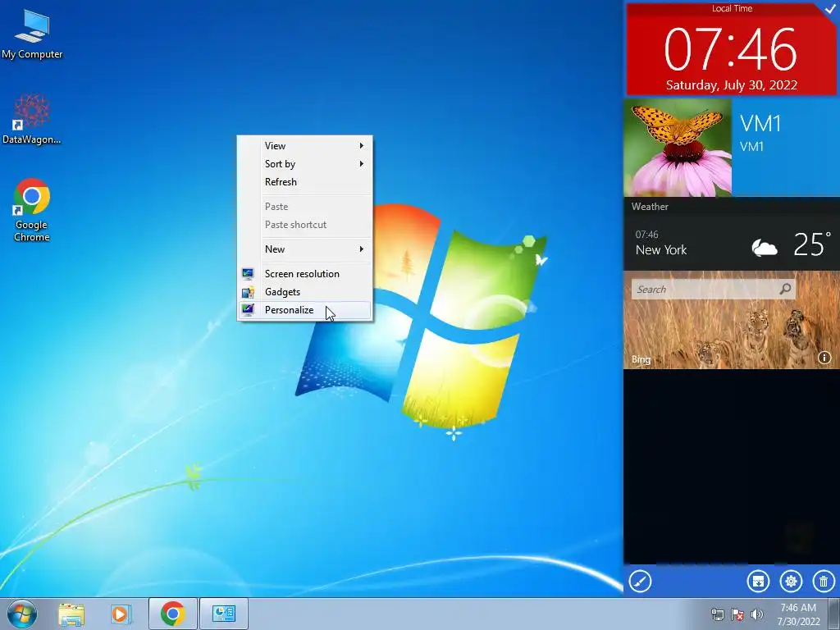Click the Gadgets menu icon

248,292
